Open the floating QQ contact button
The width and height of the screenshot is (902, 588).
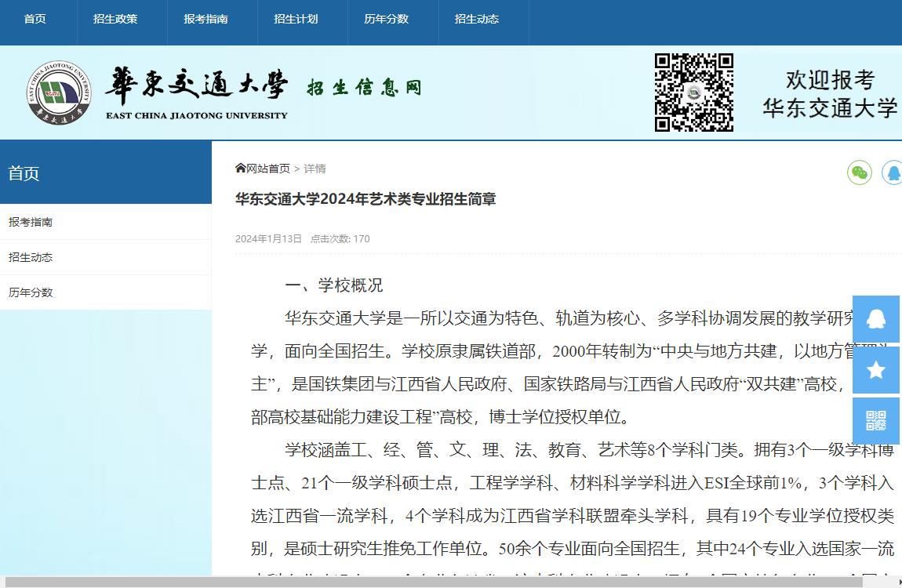pos(876,319)
